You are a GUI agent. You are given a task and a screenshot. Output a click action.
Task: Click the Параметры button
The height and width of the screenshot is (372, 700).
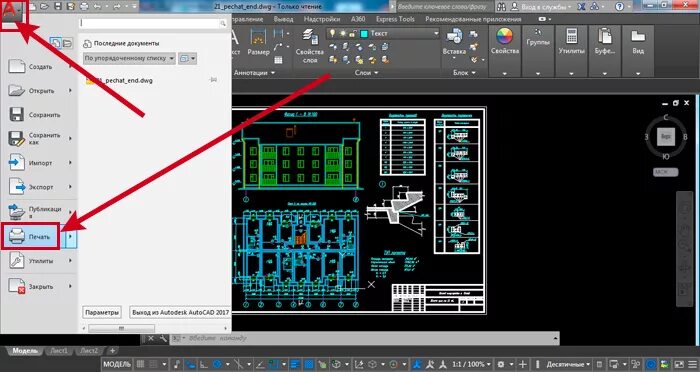tap(102, 313)
